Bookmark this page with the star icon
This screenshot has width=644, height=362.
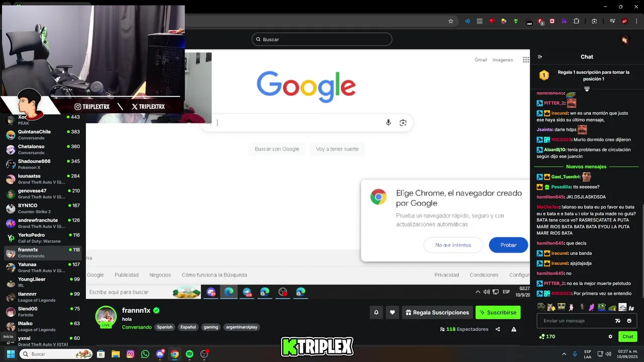(451, 21)
